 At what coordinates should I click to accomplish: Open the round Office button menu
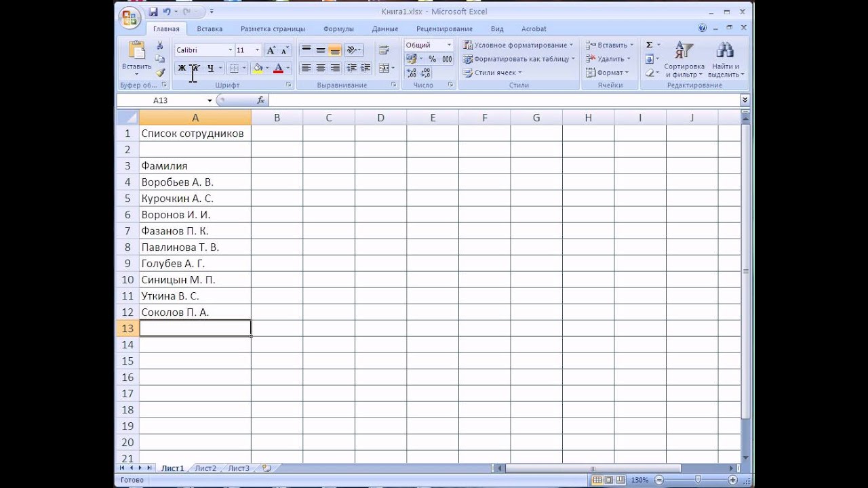click(129, 18)
